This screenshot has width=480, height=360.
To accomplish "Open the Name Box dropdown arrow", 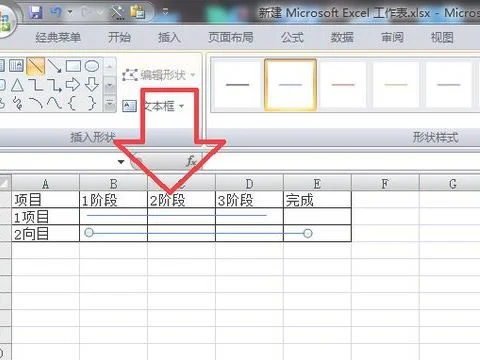I will tap(121, 162).
